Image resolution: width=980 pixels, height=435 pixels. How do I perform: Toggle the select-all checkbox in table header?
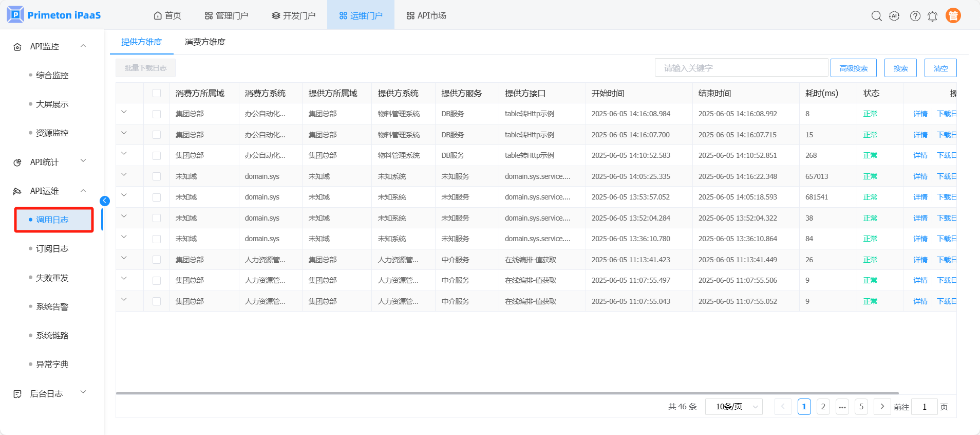(157, 93)
